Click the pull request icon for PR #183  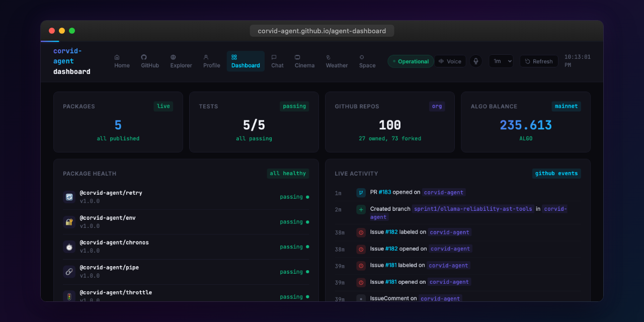(x=361, y=192)
